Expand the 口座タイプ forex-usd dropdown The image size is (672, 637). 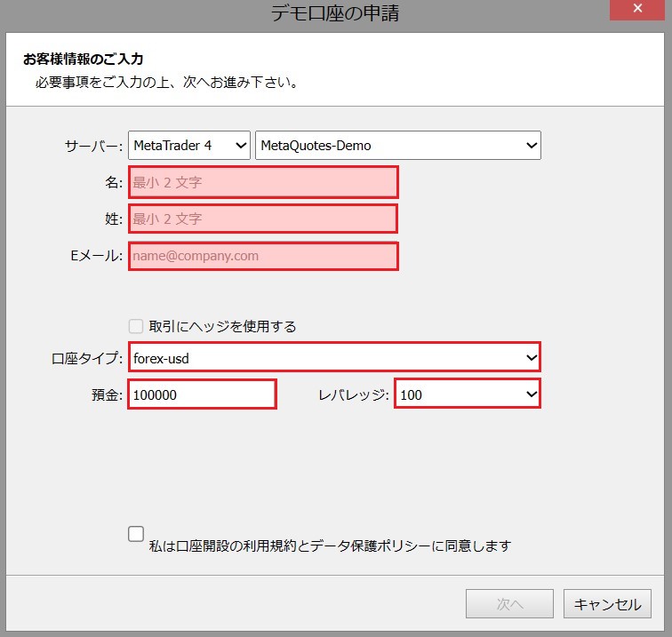tap(334, 357)
